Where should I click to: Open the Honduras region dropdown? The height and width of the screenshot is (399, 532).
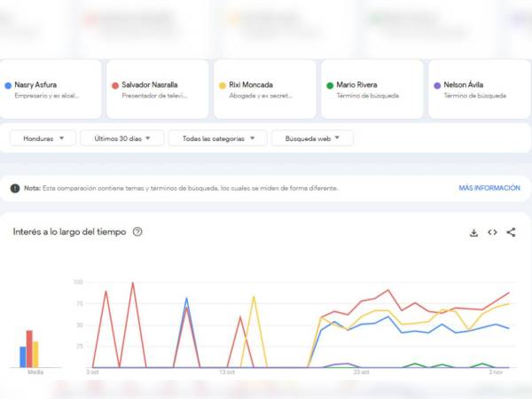[x=43, y=138]
